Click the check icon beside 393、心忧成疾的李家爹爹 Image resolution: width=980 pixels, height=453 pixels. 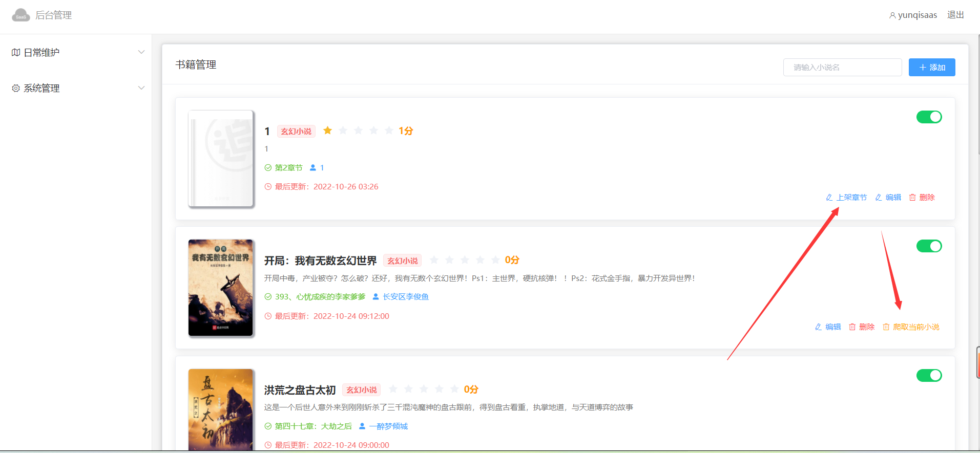coord(268,296)
